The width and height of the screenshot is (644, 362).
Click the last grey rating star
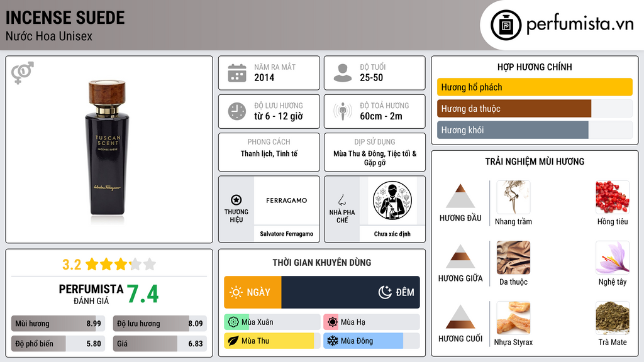[x=150, y=264]
